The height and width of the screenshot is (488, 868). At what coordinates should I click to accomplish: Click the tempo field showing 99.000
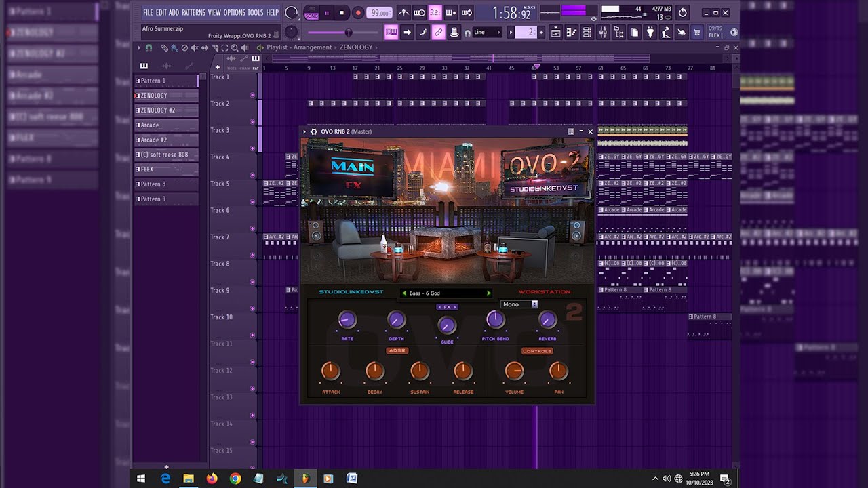point(379,13)
